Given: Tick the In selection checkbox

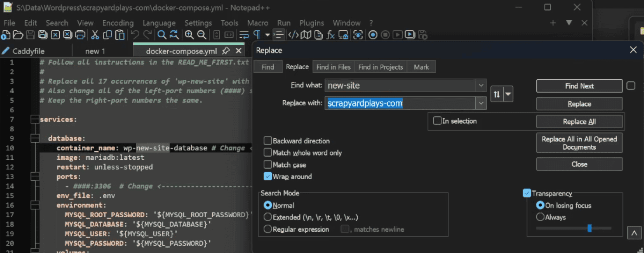Looking at the screenshot, I should (437, 121).
